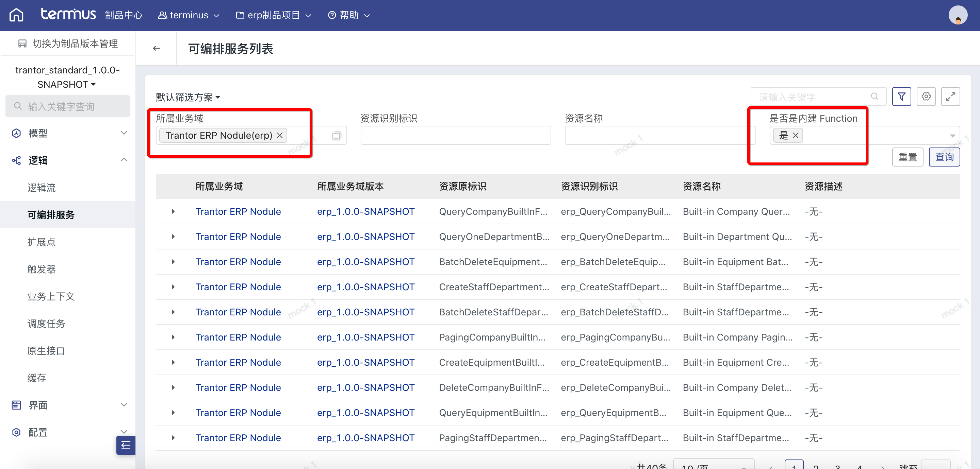Viewport: 980px width, 469px height.
Task: Click the home icon in top bar
Action: point(16,15)
